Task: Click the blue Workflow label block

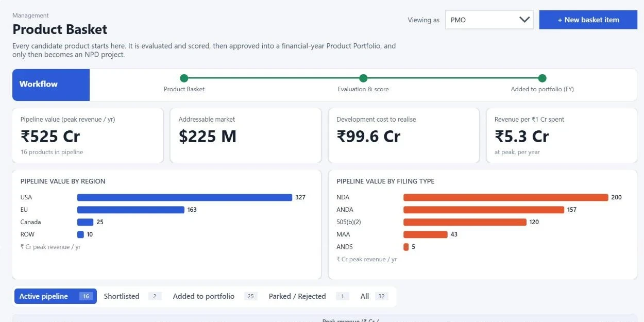Action: point(51,84)
